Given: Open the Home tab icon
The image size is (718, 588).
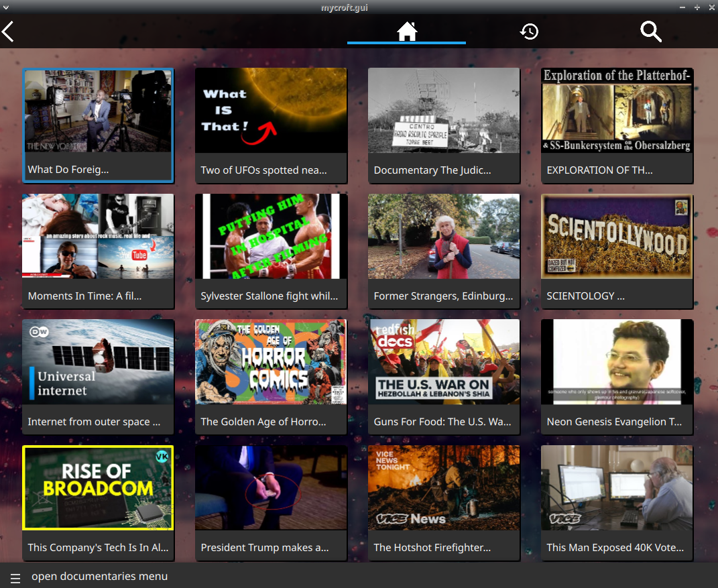Looking at the screenshot, I should coord(407,31).
